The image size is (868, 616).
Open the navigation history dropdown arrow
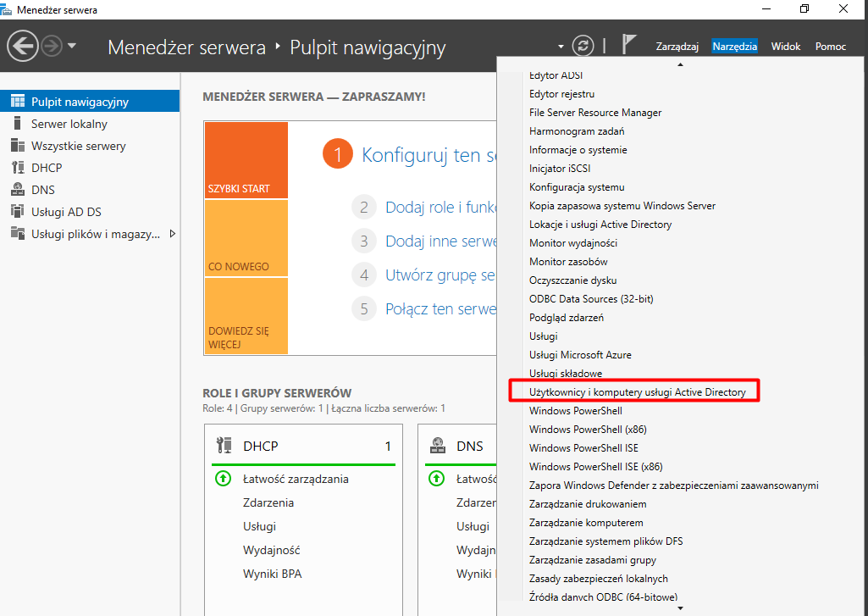[x=72, y=46]
